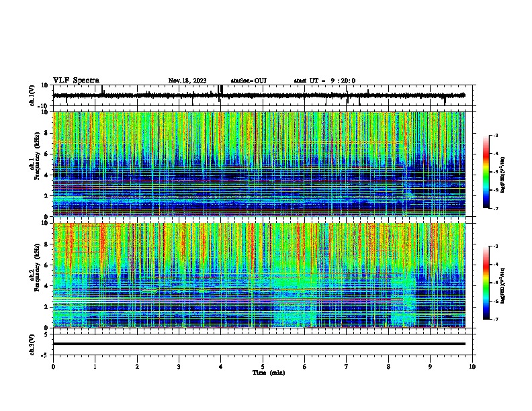Click time axis tick label "9"
Image resolution: width=532 pixels, height=411 pixels.
pyautogui.click(x=430, y=367)
